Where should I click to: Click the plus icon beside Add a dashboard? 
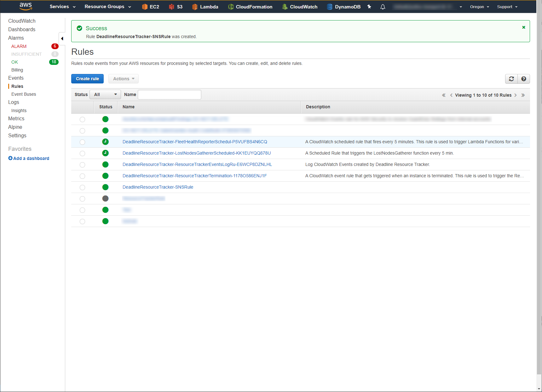point(10,158)
